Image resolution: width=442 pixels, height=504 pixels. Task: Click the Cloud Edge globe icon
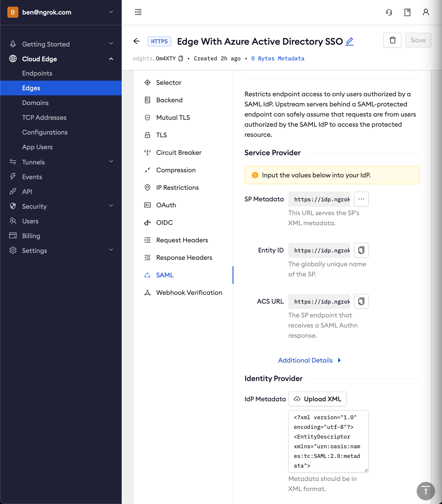click(13, 59)
